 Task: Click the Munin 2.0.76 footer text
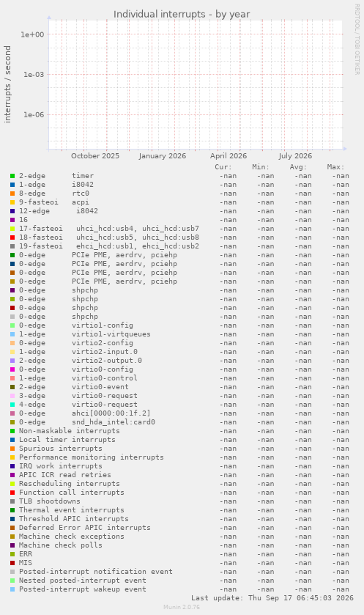pyautogui.click(x=182, y=607)
